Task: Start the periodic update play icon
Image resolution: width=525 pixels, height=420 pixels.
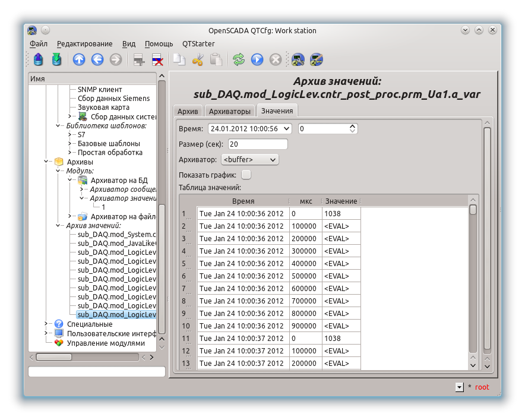Action: 257,59
